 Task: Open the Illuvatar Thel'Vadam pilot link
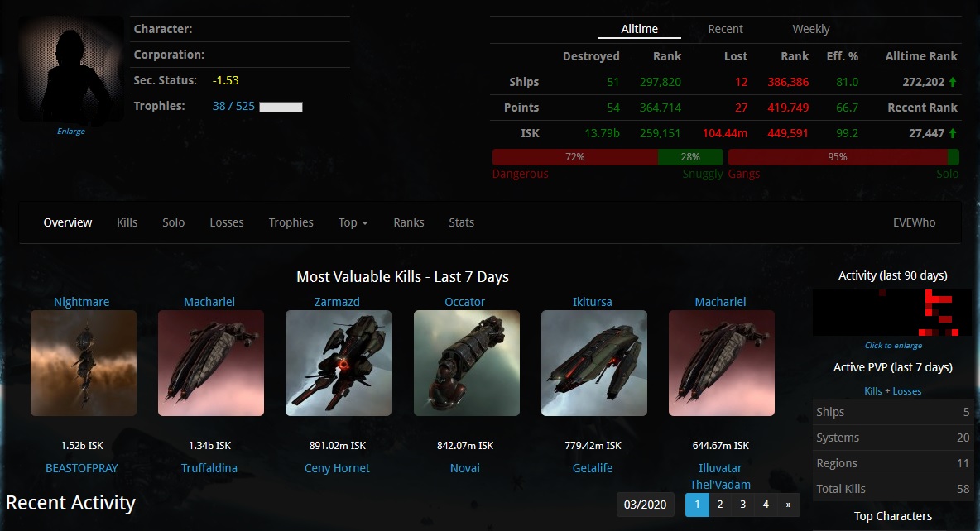point(720,476)
